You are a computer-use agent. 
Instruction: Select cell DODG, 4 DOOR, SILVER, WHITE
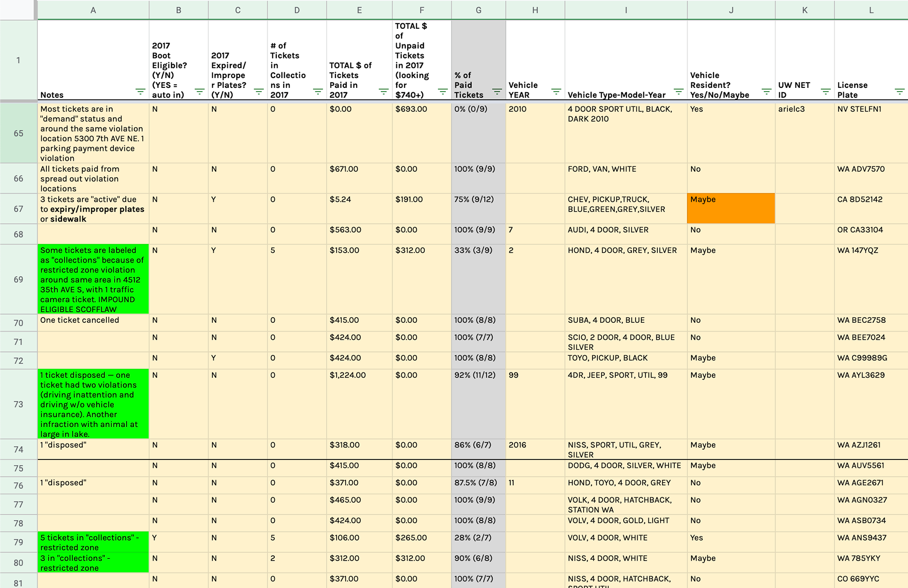pos(626,468)
